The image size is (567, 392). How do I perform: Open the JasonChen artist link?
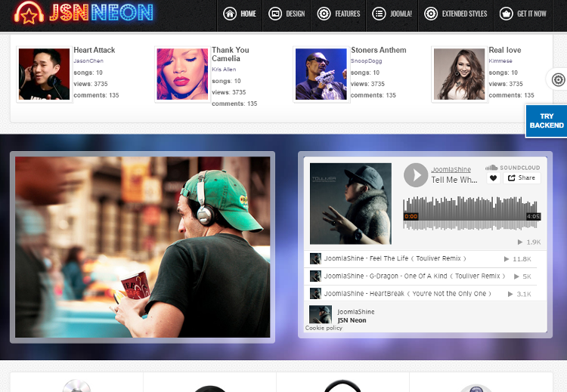[88, 60]
